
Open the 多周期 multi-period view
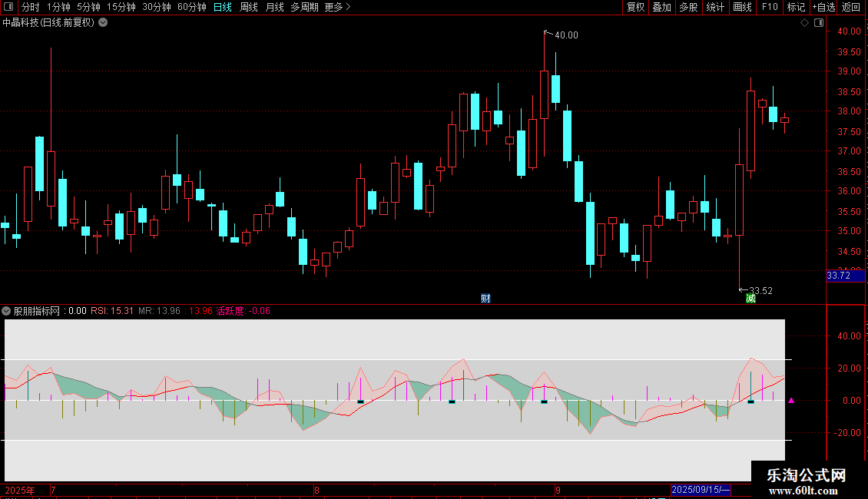click(304, 7)
